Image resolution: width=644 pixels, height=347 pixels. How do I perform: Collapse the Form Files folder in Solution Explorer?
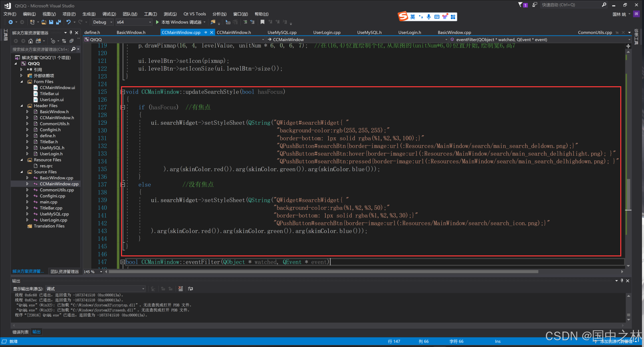[x=22, y=82]
